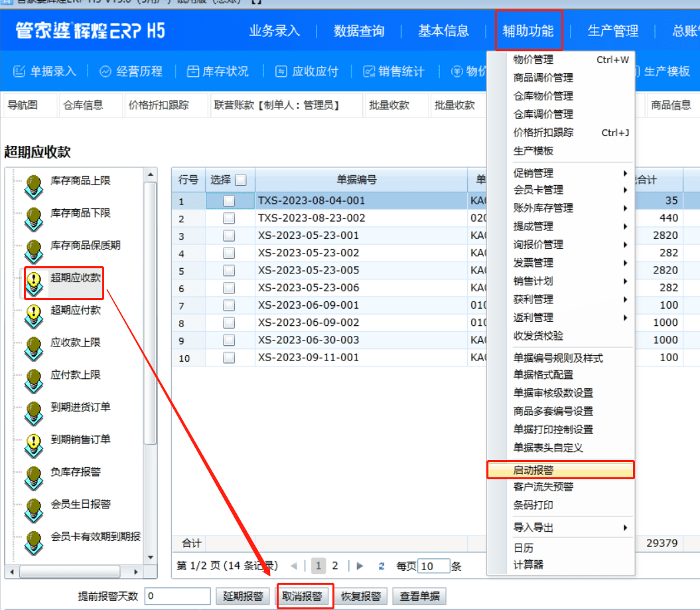Viewport: 700px width, 610px height.
Task: Check the box for TXS-2023-08-23-002
Action: coord(229,218)
